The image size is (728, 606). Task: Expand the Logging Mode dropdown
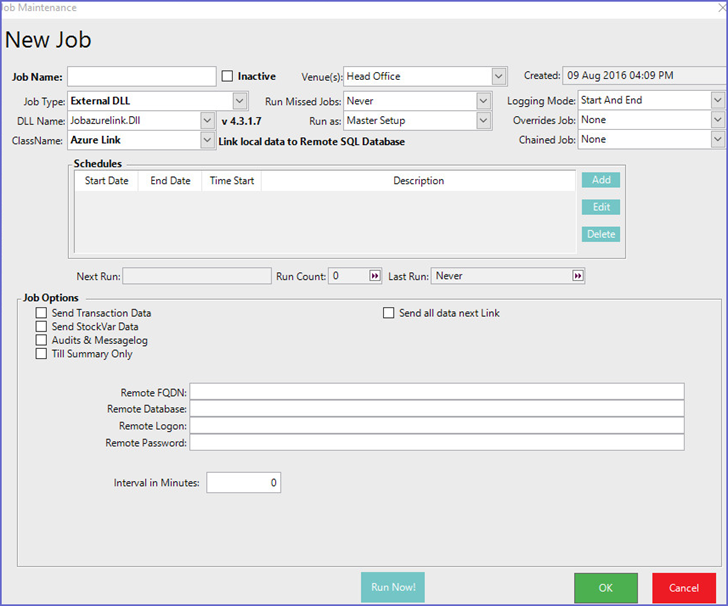pyautogui.click(x=718, y=100)
